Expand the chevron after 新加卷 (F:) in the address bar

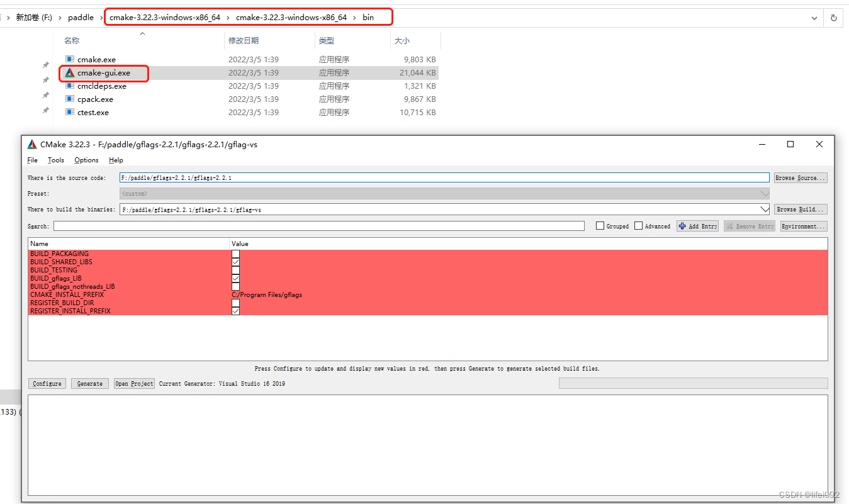[61, 18]
